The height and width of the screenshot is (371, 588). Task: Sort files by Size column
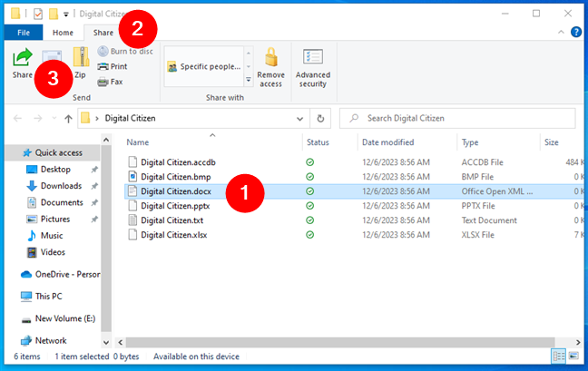552,142
